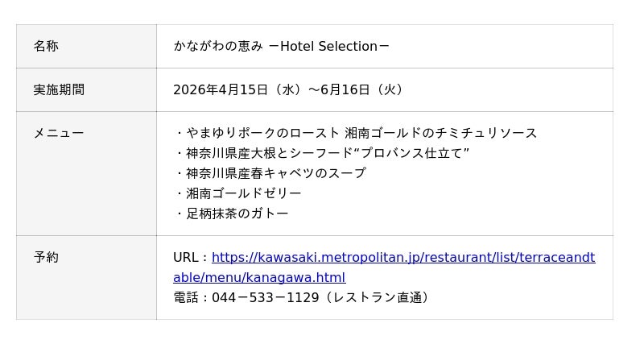The width and height of the screenshot is (644, 344).
Task: Click the （レストラン直通） note
Action: click(x=377, y=297)
